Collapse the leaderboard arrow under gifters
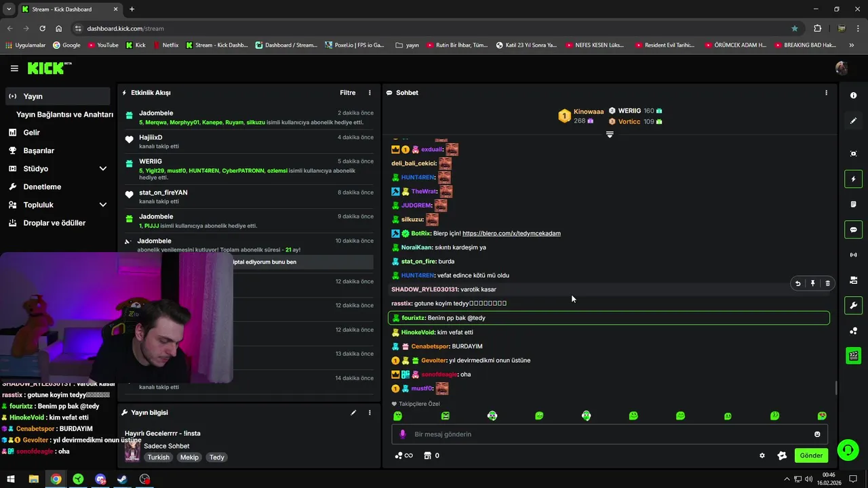The width and height of the screenshot is (868, 488). [610, 135]
